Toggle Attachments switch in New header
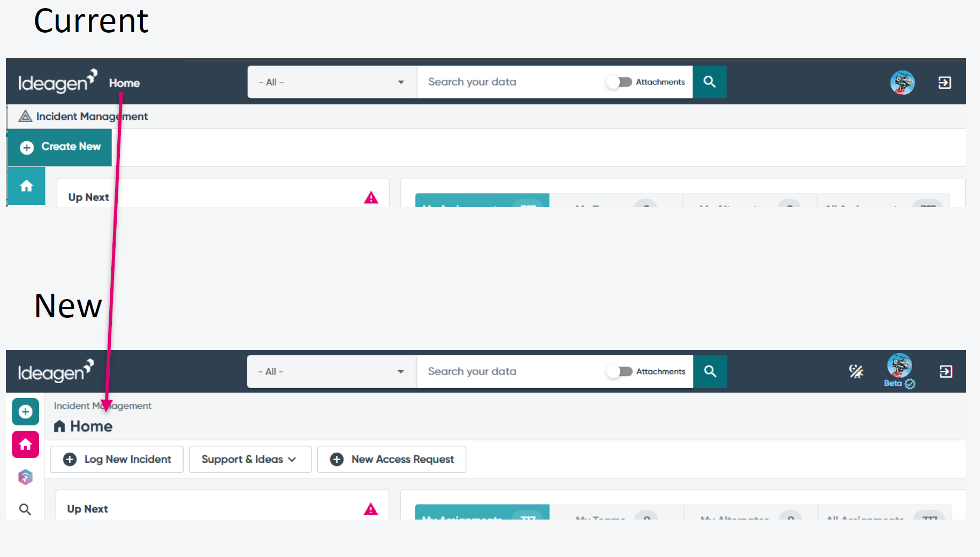The width and height of the screenshot is (980, 557). (x=619, y=371)
